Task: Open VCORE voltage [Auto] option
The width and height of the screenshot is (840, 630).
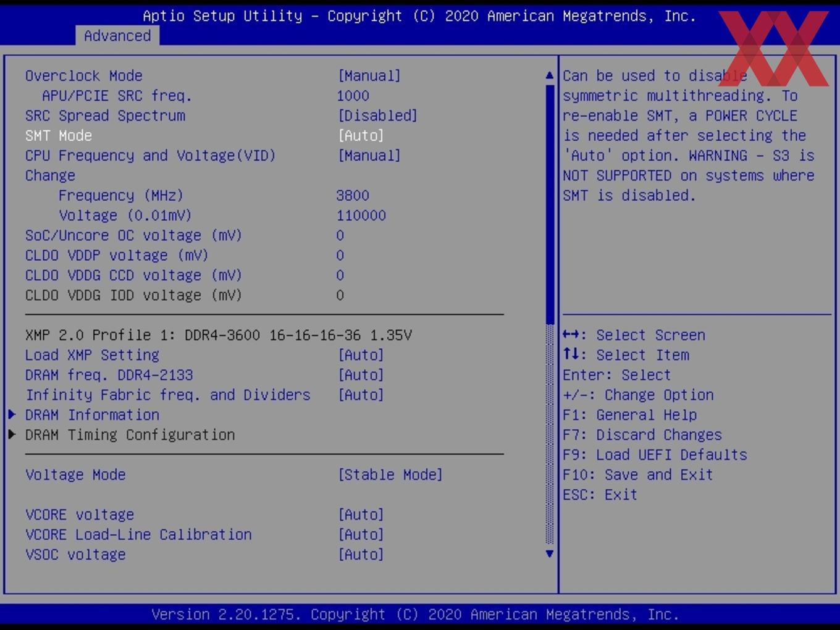Action: [361, 514]
